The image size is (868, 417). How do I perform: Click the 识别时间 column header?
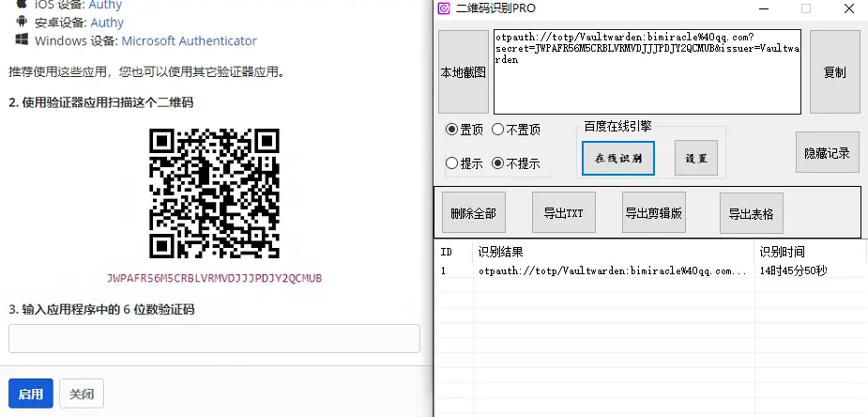click(x=811, y=252)
